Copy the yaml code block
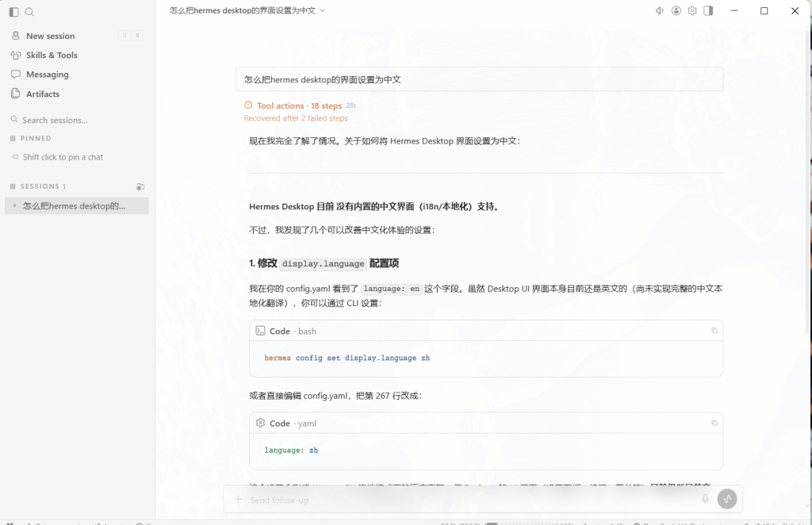The width and height of the screenshot is (812, 525). pos(714,423)
